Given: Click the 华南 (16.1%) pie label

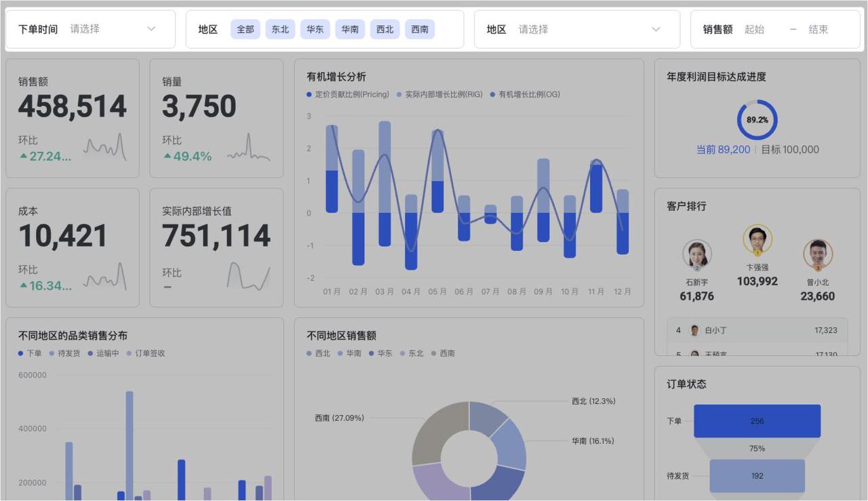Looking at the screenshot, I should click(x=593, y=441).
